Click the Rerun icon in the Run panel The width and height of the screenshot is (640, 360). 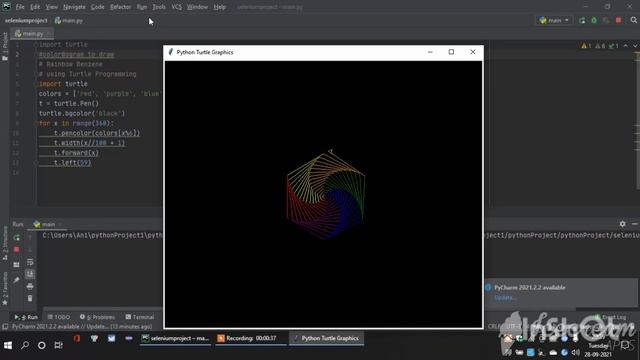pos(16,238)
